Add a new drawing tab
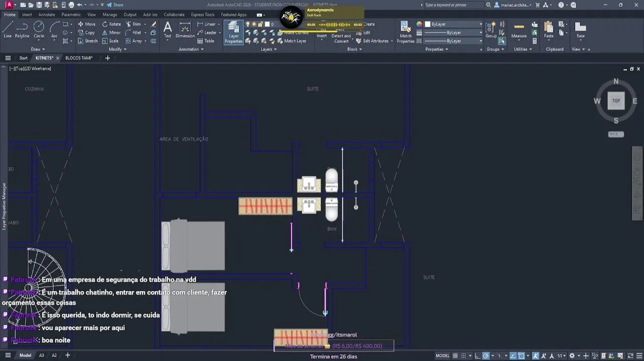Image resolution: width=644 pixels, height=361 pixels. [107, 58]
